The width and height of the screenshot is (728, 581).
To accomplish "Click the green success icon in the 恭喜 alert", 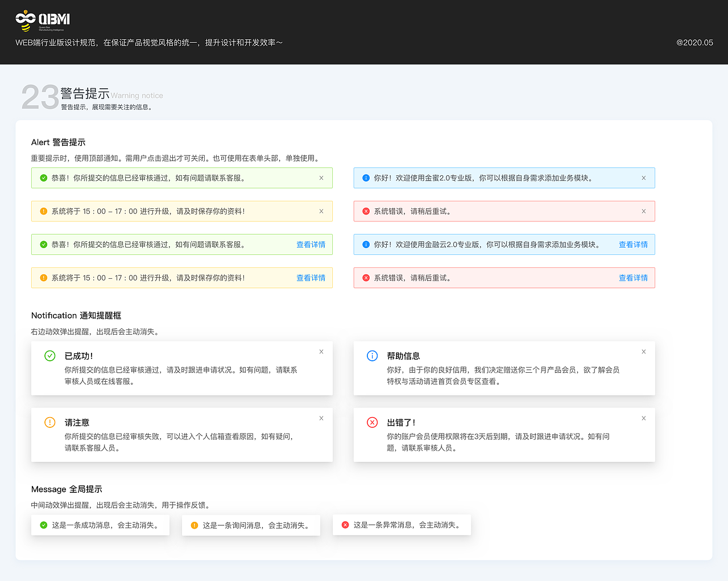I will click(44, 178).
